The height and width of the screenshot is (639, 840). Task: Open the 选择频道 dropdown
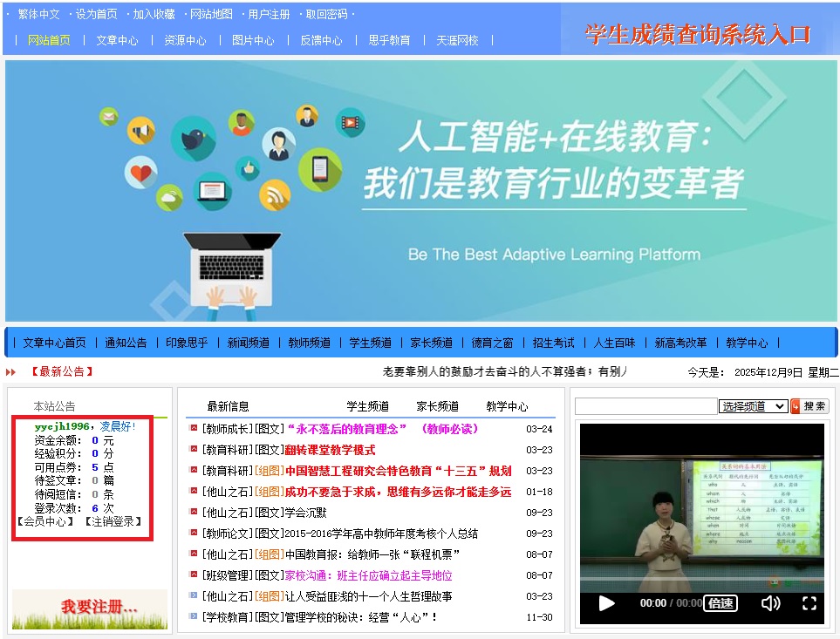pyautogui.click(x=753, y=406)
